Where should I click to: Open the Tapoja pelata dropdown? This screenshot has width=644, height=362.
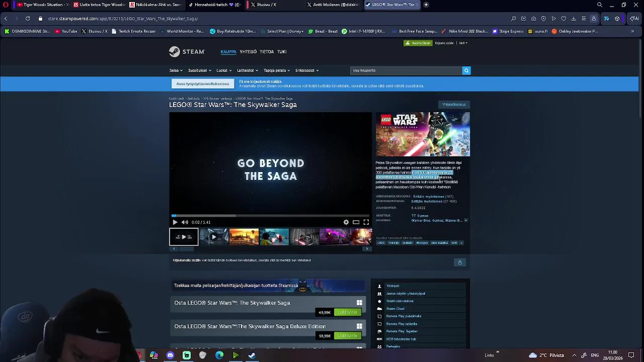tap(277, 70)
